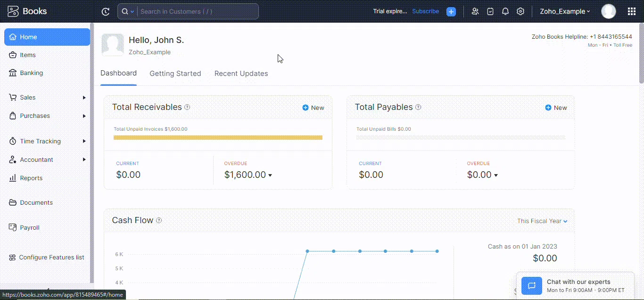Click the Total Receivables help icon
The image size is (644, 300).
click(187, 107)
